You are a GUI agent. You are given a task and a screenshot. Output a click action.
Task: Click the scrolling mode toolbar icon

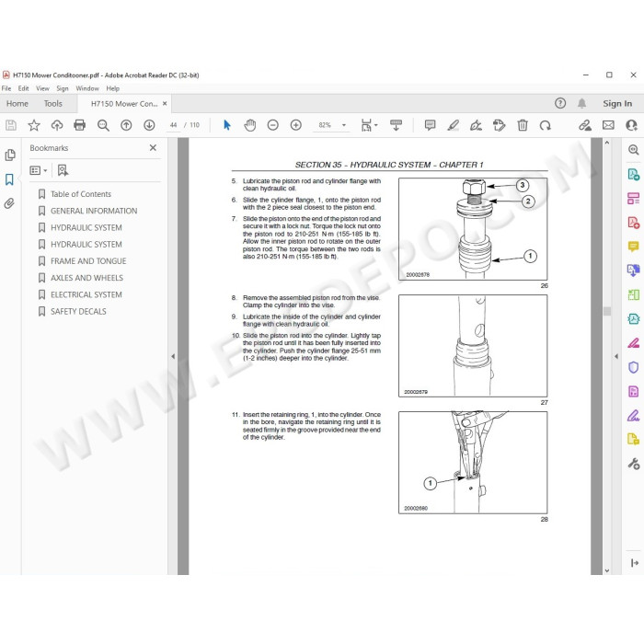pos(396,125)
